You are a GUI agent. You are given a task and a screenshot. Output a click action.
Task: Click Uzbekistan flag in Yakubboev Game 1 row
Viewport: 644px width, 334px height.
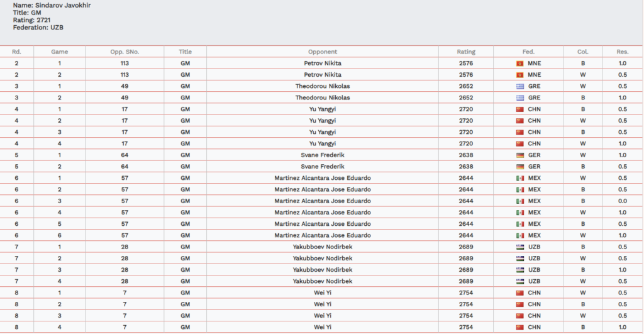point(519,247)
